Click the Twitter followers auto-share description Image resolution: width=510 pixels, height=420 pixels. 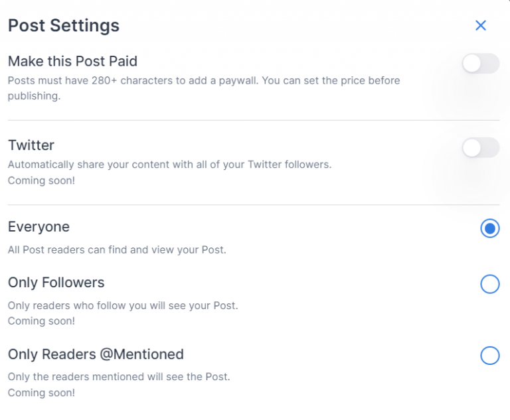point(169,164)
